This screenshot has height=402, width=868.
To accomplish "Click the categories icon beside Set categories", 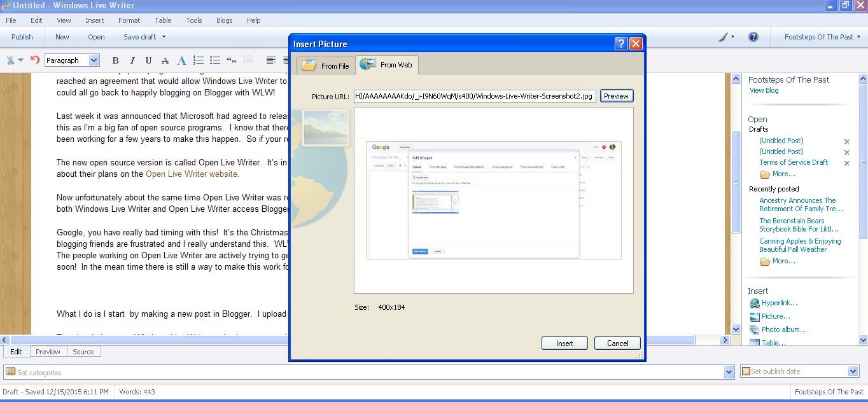I will tap(11, 371).
